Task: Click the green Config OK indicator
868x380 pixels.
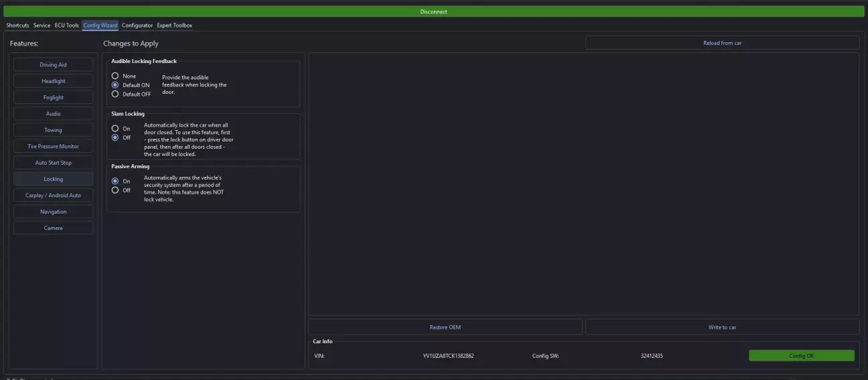Action: (x=801, y=356)
